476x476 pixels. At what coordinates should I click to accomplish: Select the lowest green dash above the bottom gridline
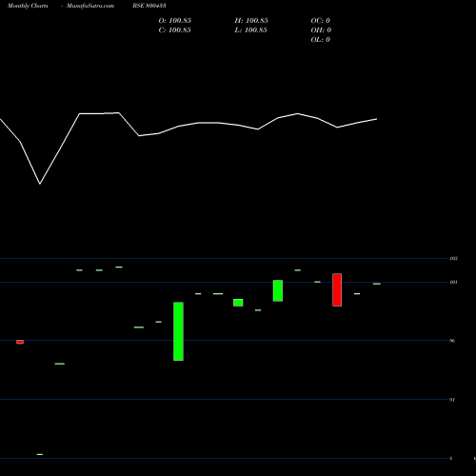click(40, 454)
